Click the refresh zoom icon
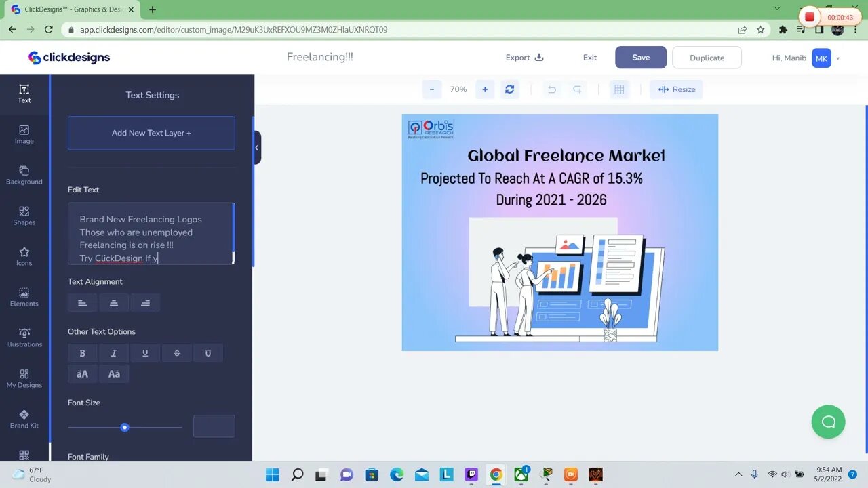This screenshot has height=488, width=868. pyautogui.click(x=509, y=89)
